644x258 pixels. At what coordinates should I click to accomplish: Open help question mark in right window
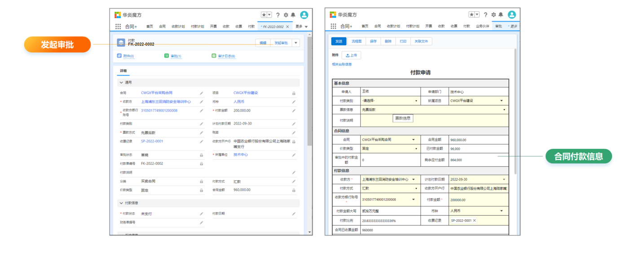click(x=485, y=15)
